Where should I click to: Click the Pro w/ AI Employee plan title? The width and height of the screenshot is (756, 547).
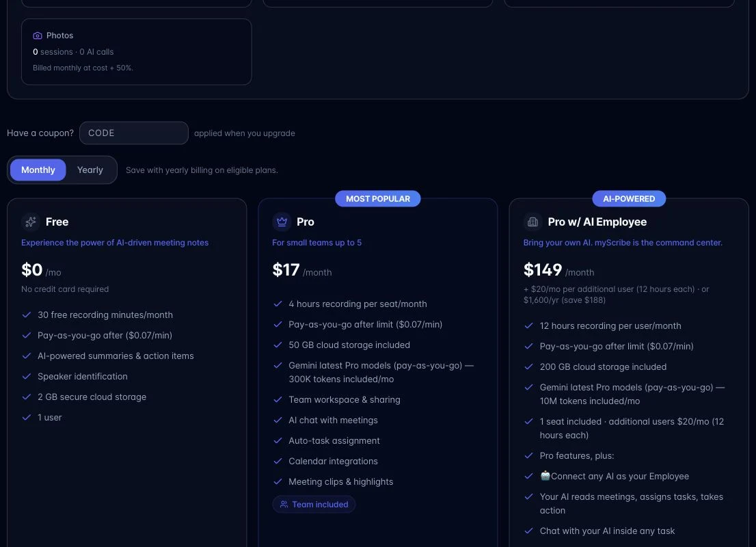(x=597, y=222)
